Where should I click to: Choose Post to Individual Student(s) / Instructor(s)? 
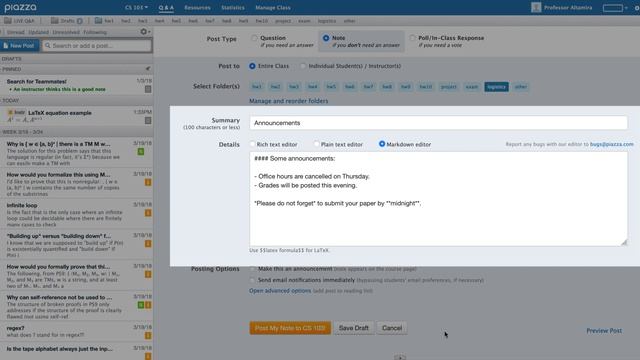point(303,66)
